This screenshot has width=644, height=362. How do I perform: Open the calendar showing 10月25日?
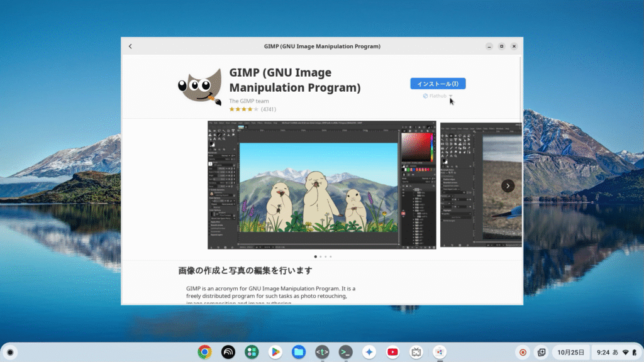pos(571,352)
